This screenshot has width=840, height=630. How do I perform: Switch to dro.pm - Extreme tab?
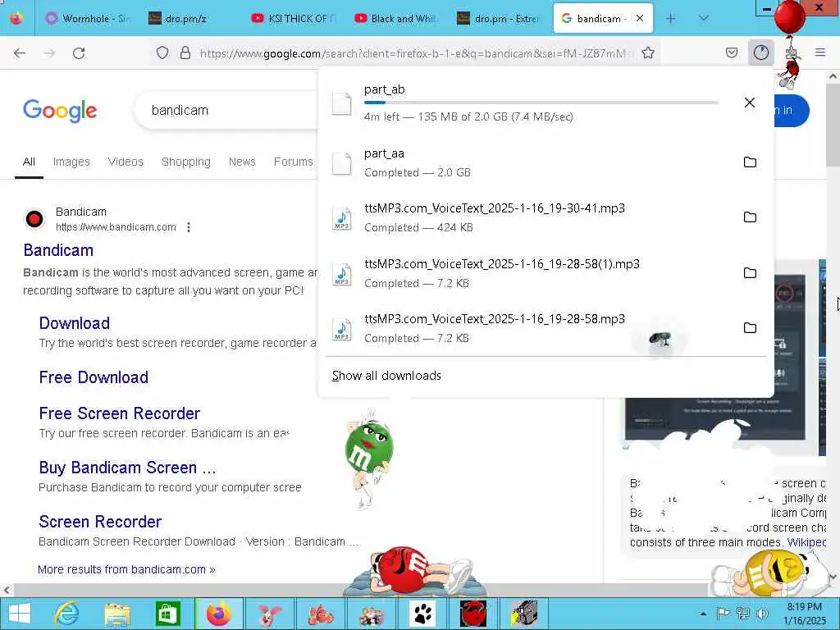tap(500, 19)
